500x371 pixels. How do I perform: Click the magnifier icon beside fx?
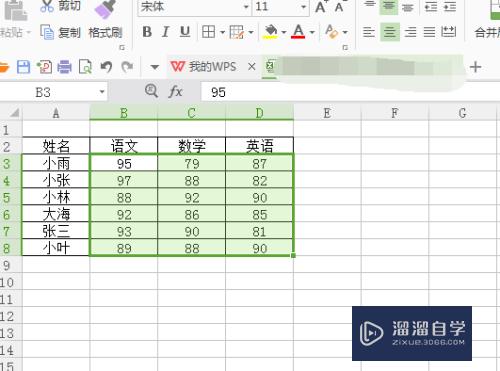151,91
